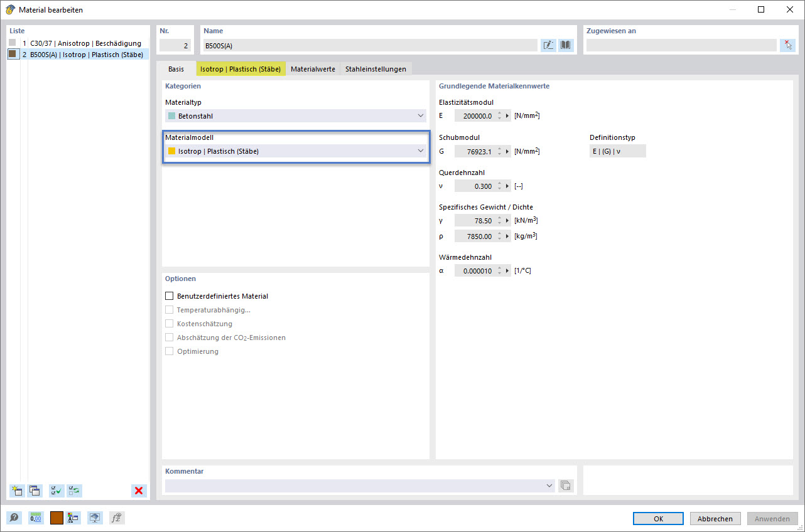Viewport: 805px width, 532px height.
Task: Click the comment copy icon beside Kommentar field
Action: [566, 486]
